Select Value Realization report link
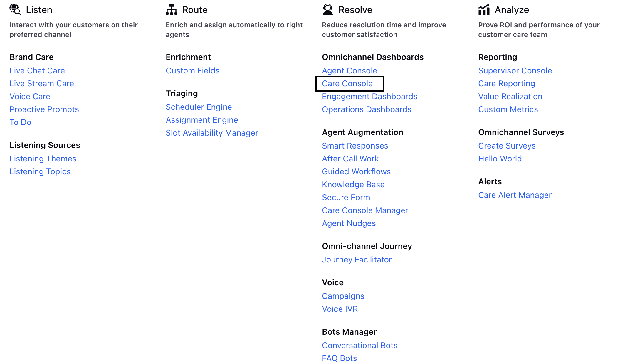Viewport: 635px width, 364px height. tap(510, 97)
